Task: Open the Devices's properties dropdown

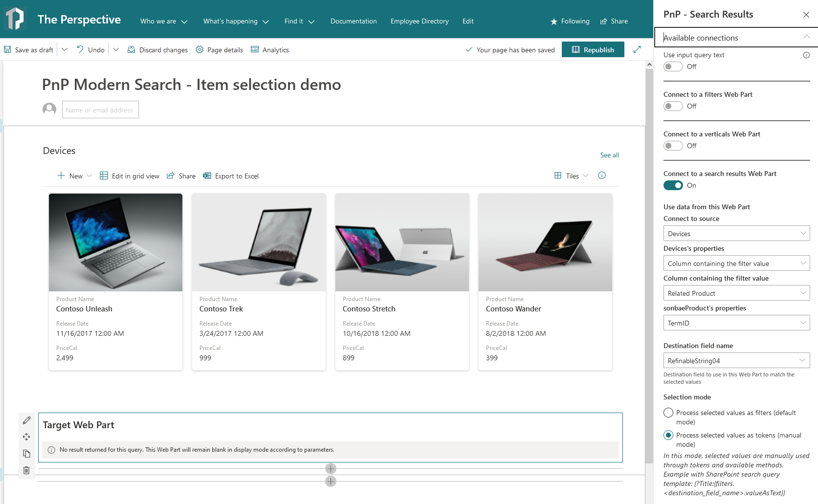Action: point(736,263)
